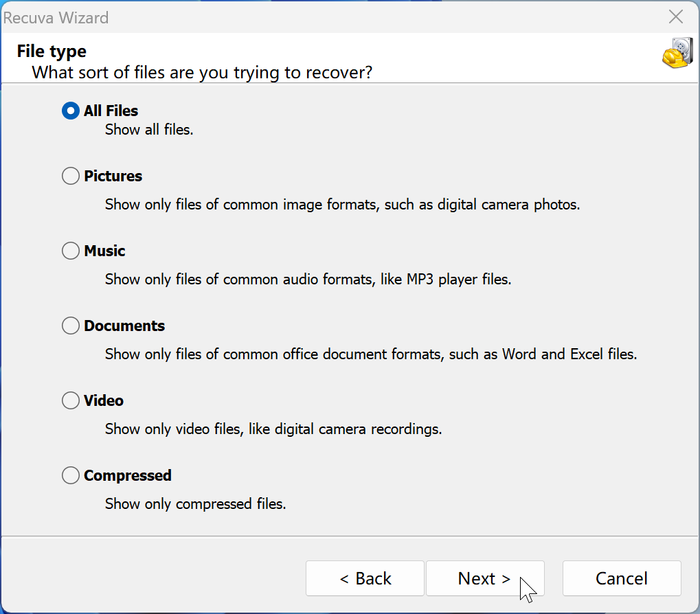Select the Music radio button

click(71, 251)
